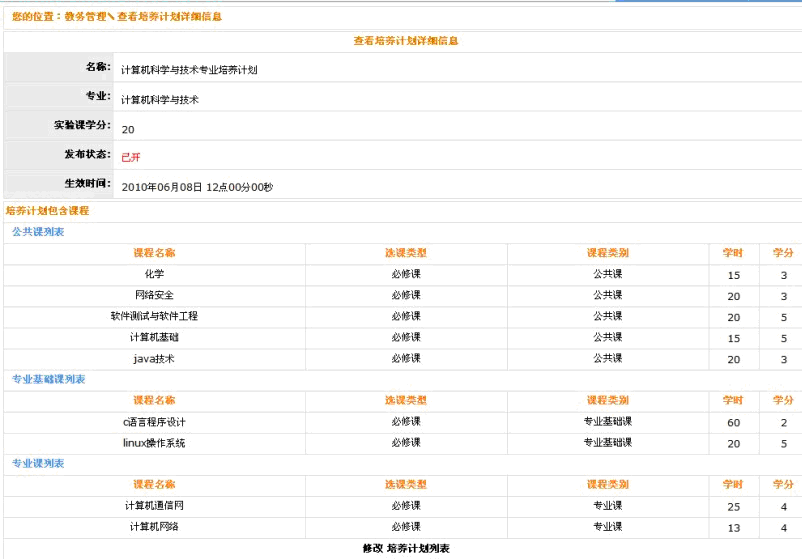Select the 软件测试与软件工程 course cell
Screen dimensions: 802x559
pos(154,316)
